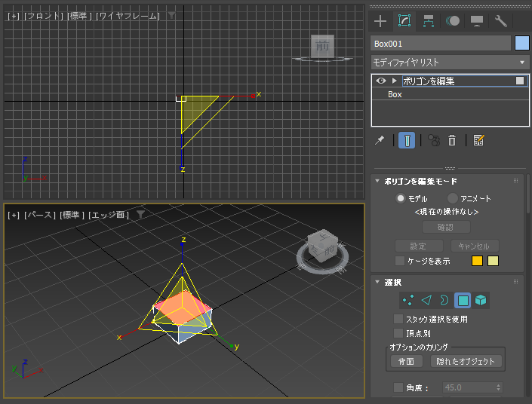Select Edge sub-object level icon
Viewport: 532px width, 404px height.
(426, 300)
